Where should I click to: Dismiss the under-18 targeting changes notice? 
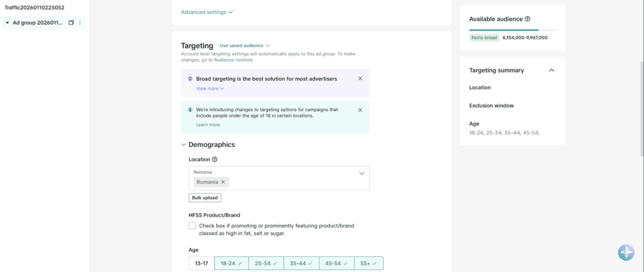tap(360, 110)
